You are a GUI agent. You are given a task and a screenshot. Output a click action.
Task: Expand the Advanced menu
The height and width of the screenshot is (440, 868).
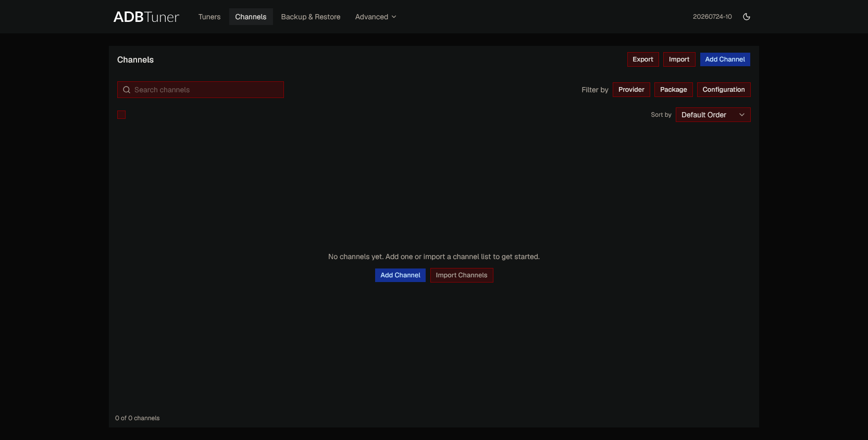tap(376, 17)
